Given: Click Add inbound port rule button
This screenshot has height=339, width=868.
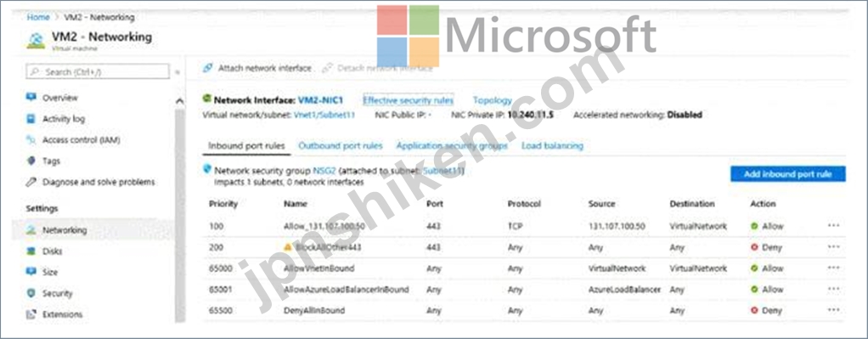Looking at the screenshot, I should coord(787,174).
